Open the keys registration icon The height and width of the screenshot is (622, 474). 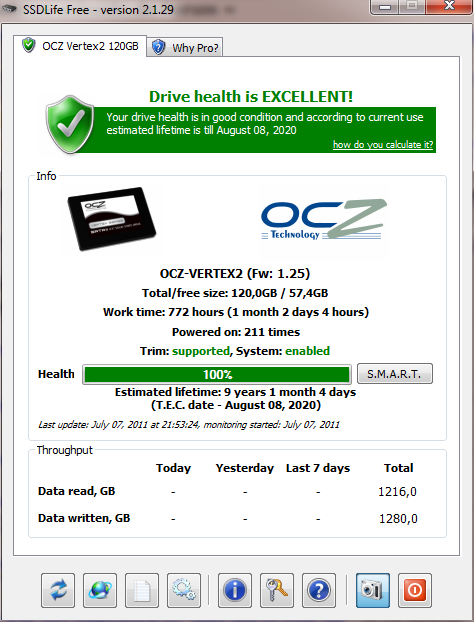pyautogui.click(x=277, y=590)
